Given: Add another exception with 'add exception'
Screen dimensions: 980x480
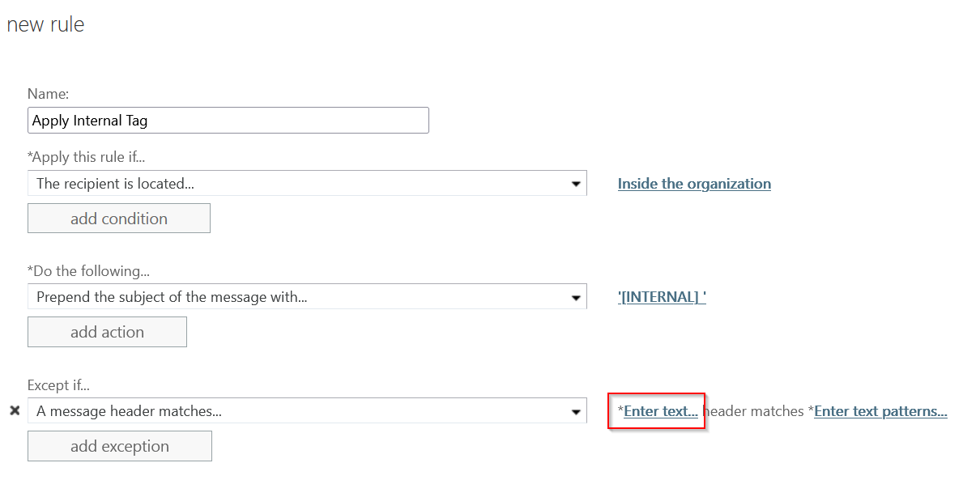Looking at the screenshot, I should pyautogui.click(x=120, y=446).
